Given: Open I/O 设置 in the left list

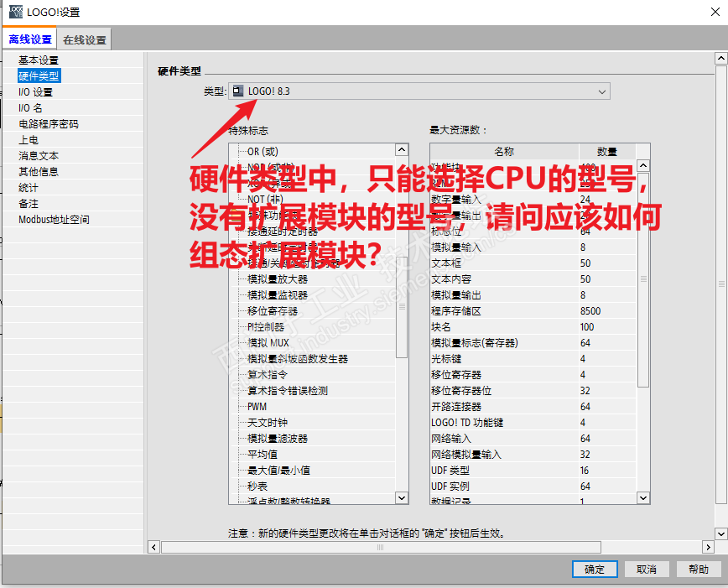Looking at the screenshot, I should 35,92.
